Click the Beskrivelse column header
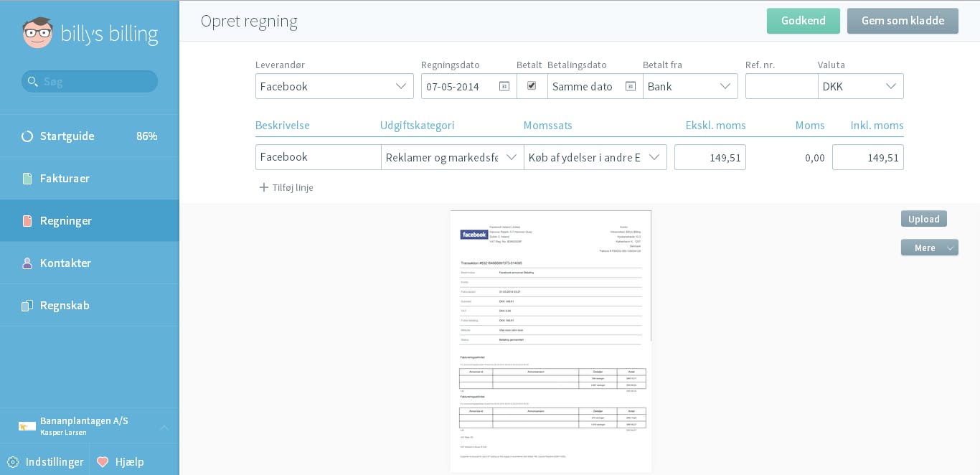 pos(283,126)
